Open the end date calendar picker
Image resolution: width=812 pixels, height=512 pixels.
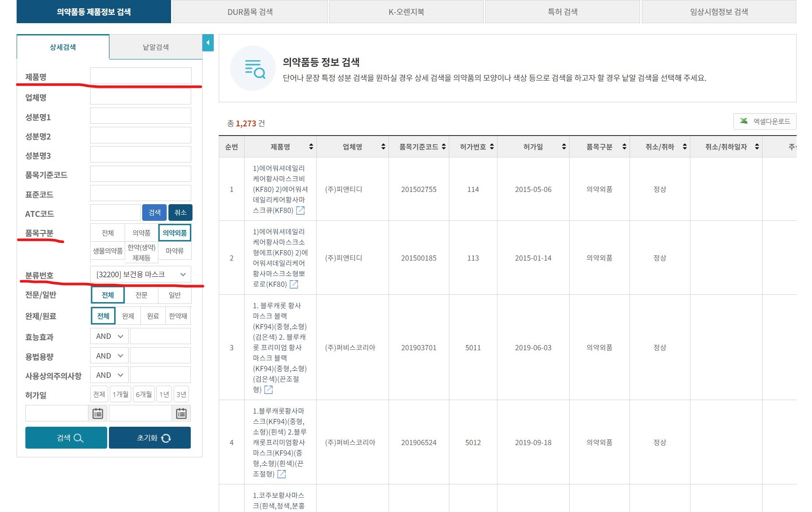181,413
